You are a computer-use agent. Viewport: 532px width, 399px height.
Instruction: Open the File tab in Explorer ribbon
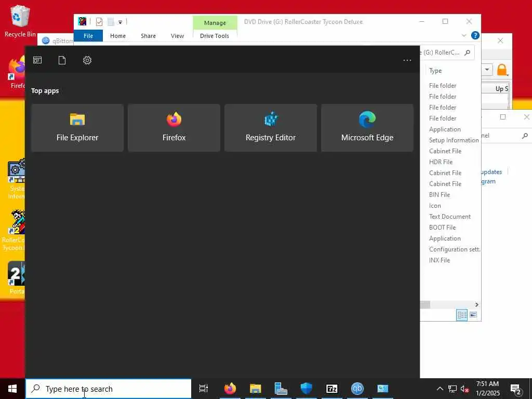[x=88, y=36]
